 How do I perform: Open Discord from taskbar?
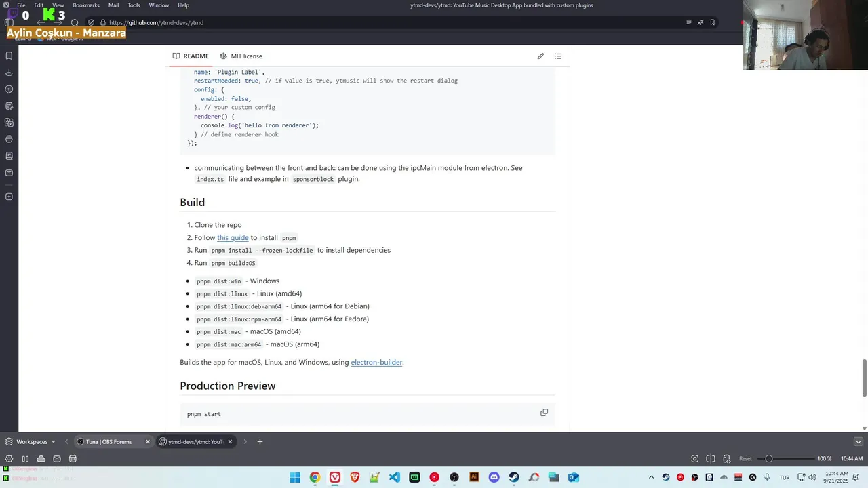pyautogui.click(x=494, y=477)
